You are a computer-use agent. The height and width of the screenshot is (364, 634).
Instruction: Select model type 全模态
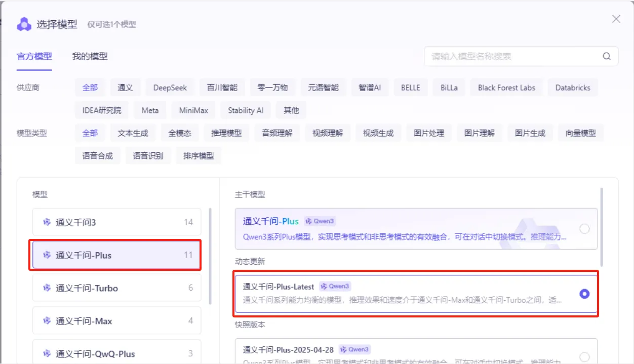tap(180, 133)
